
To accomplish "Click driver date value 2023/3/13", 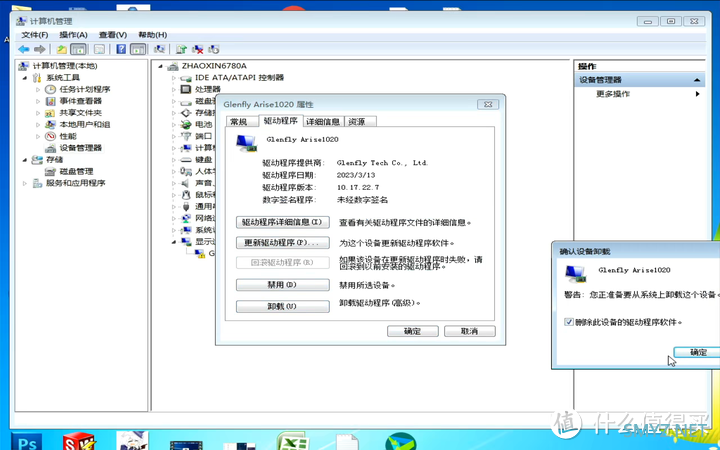I will (356, 175).
